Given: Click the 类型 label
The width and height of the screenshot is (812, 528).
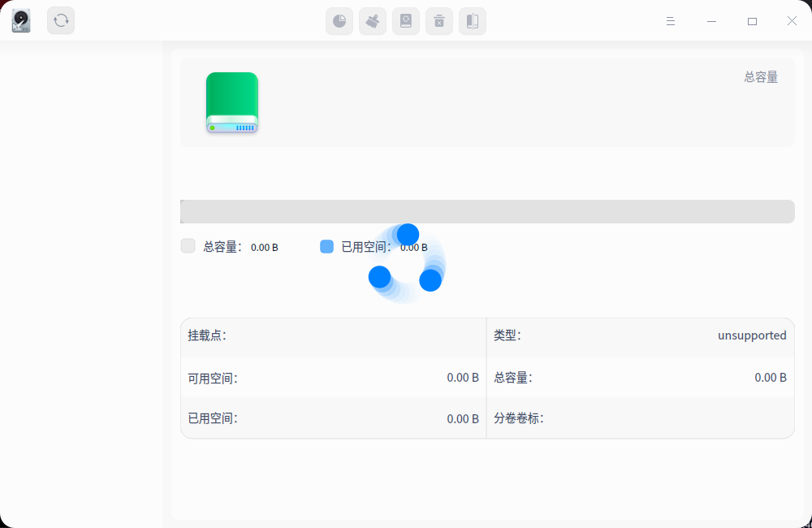Looking at the screenshot, I should [x=507, y=335].
